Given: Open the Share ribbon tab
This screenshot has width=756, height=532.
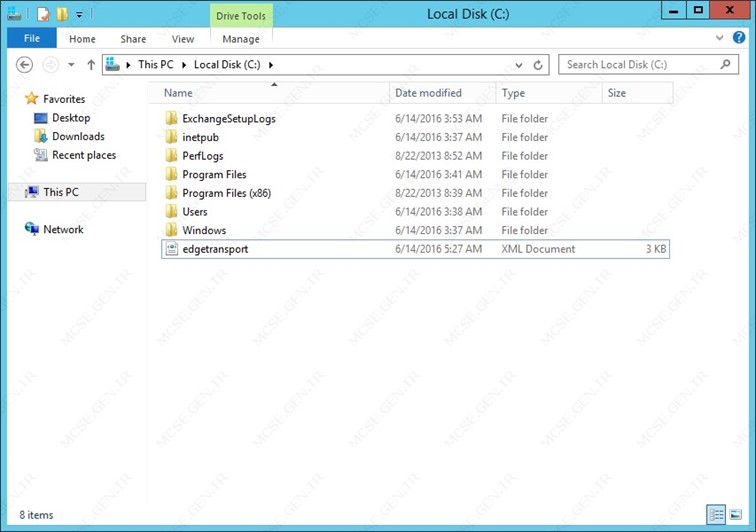Looking at the screenshot, I should pos(133,39).
